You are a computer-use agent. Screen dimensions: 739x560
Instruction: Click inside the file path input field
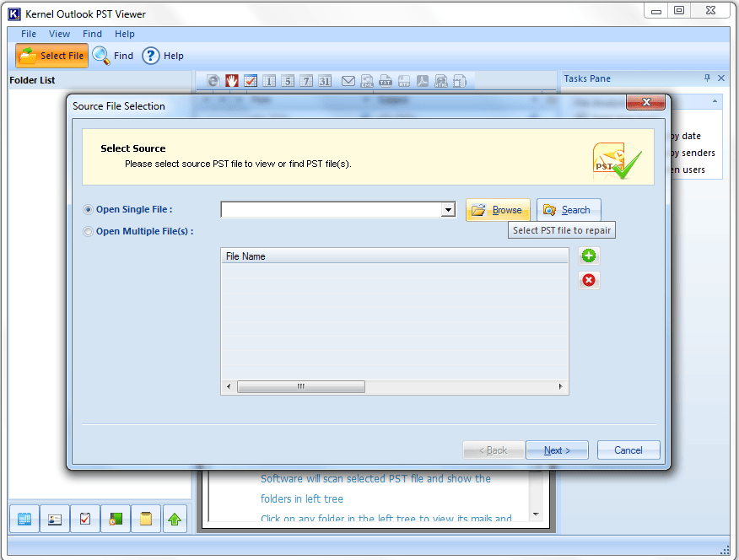point(331,210)
